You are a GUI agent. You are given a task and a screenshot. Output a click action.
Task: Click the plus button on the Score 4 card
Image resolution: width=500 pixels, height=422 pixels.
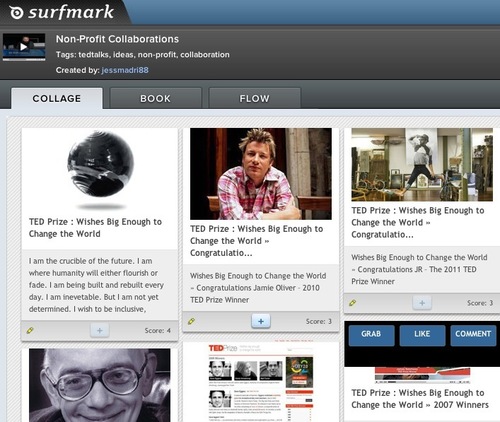(100, 331)
